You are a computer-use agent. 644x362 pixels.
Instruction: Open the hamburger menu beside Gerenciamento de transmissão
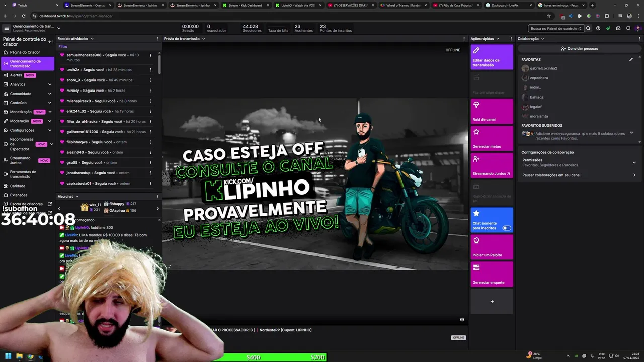tap(6, 28)
